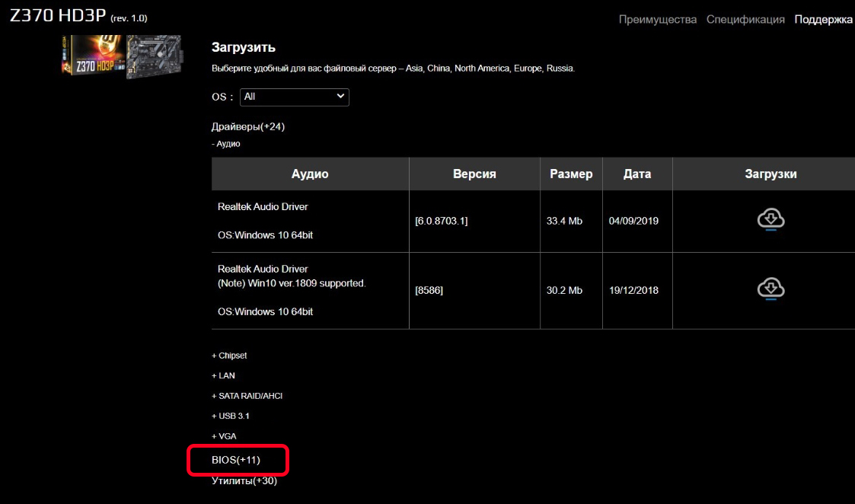The width and height of the screenshot is (855, 504).
Task: Switch to the Спецификация tab
Action: [745, 20]
